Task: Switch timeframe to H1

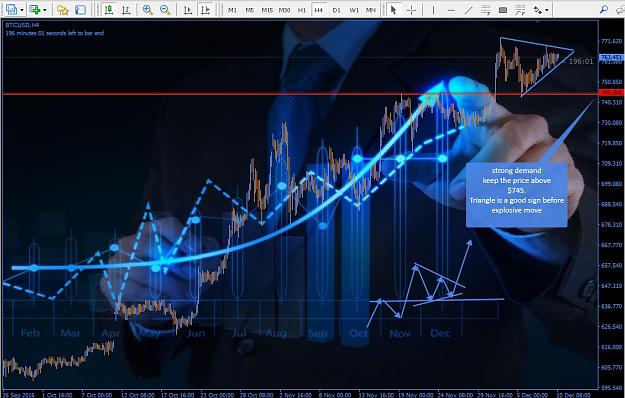Action: 302,10
